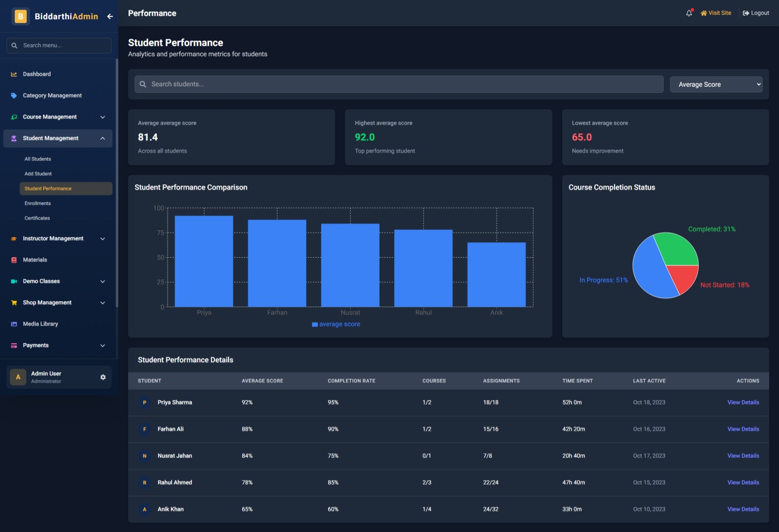Expand the Course Management submenu

103,117
